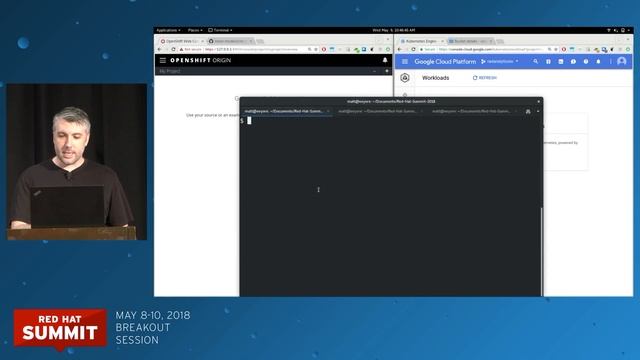Go back in the OpenShift browser window

pyautogui.click(x=160, y=49)
